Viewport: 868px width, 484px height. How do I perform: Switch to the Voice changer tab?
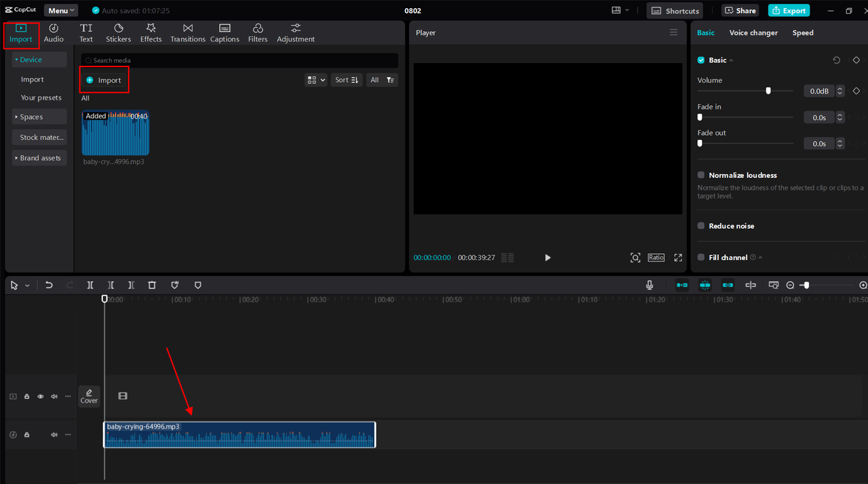(753, 33)
